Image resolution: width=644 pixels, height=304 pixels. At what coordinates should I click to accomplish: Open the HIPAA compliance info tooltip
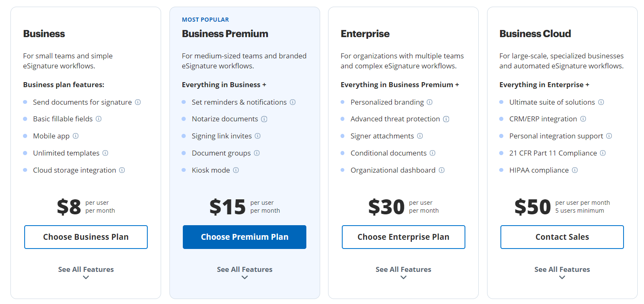(x=575, y=170)
